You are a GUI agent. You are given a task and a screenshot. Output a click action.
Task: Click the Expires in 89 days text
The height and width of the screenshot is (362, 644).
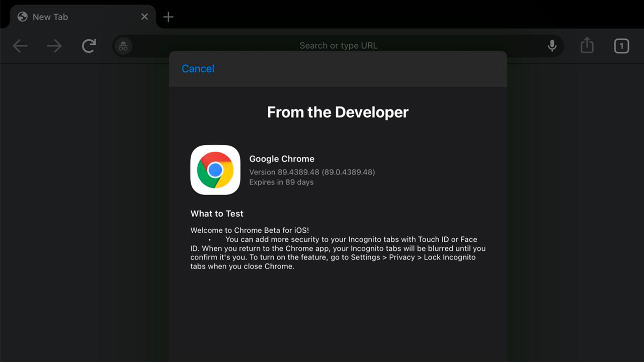coord(281,182)
